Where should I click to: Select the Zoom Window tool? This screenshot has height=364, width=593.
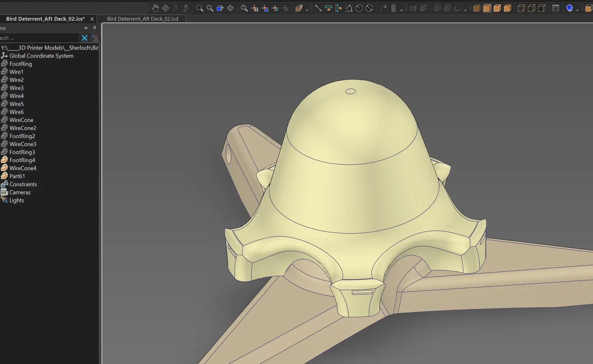210,8
